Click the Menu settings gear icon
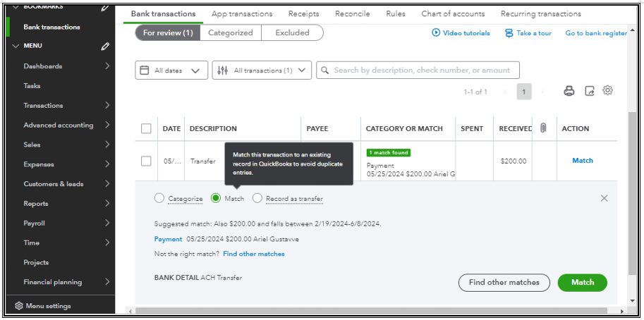The image size is (644, 320). coord(19,306)
